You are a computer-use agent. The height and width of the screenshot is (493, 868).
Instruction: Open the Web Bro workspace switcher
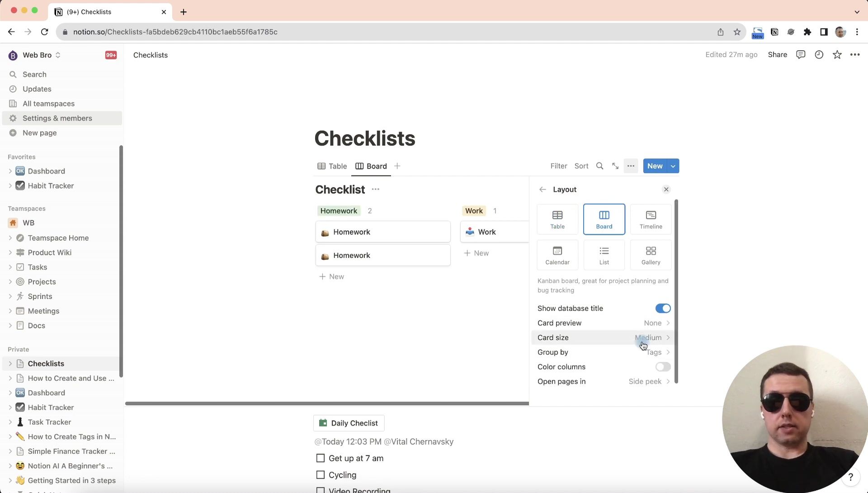click(34, 55)
